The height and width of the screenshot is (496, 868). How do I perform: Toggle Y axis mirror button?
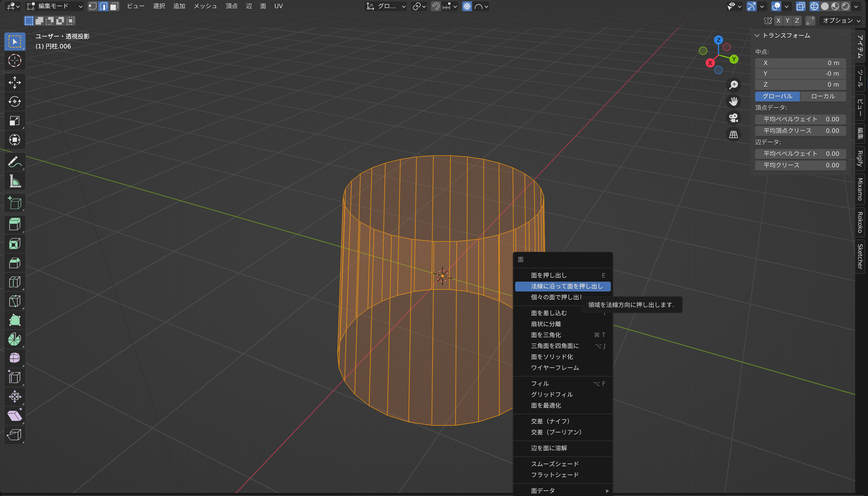click(787, 21)
